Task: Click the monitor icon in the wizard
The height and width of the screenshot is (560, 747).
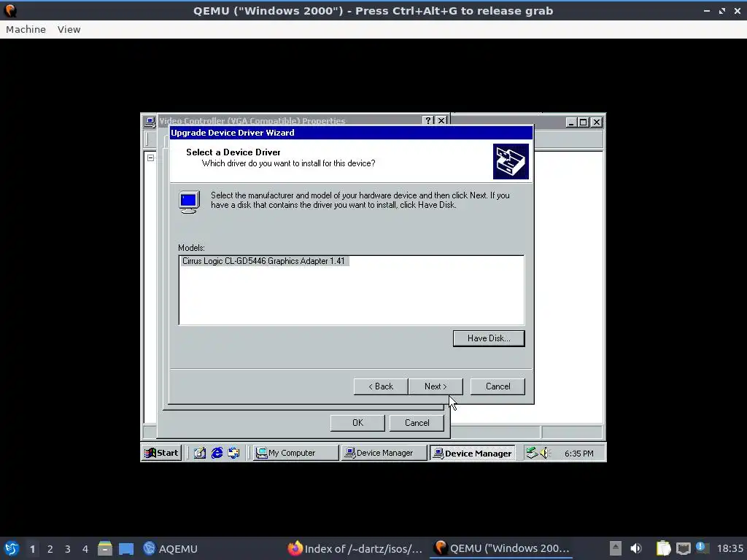Action: coord(189,202)
